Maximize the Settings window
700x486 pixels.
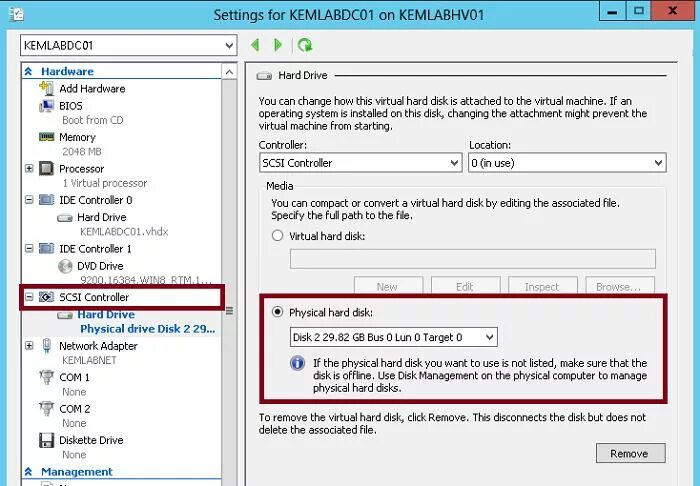(x=639, y=11)
